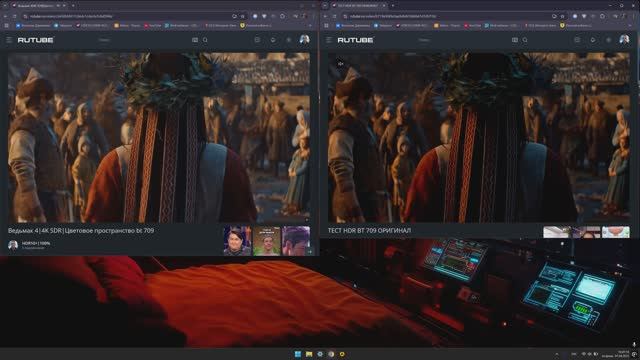Toggle the theme icon in right RUTUBE header
This screenshot has height=360, width=640.
(x=609, y=40)
